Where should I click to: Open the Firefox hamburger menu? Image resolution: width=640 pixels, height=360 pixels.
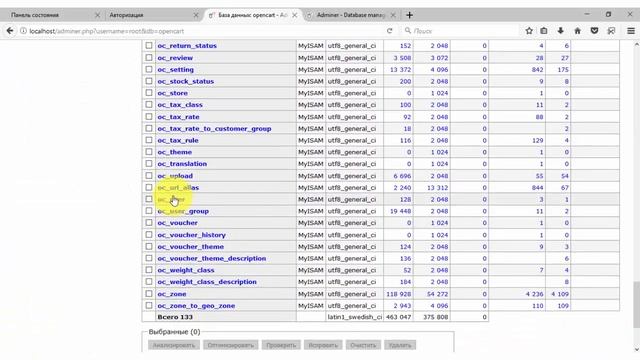[631, 31]
